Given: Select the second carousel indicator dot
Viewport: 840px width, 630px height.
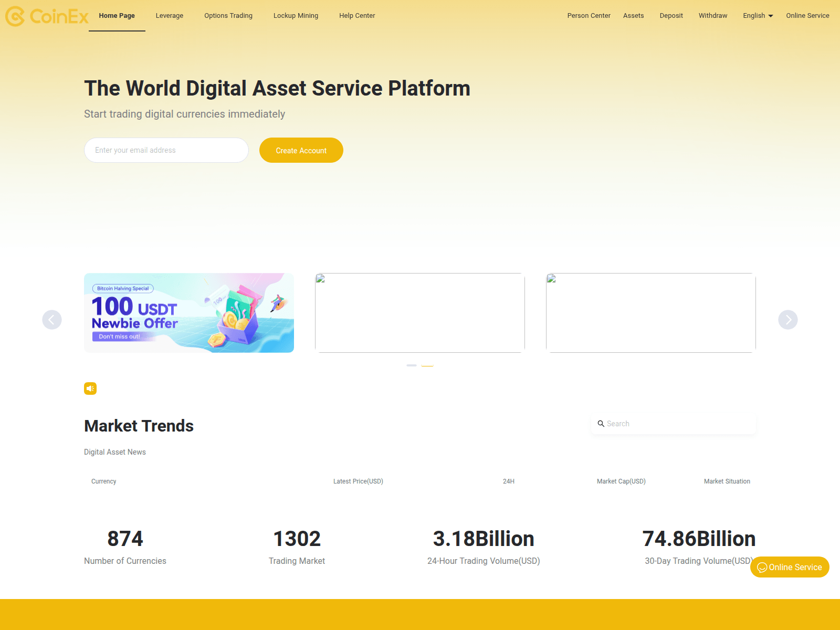Looking at the screenshot, I should coord(427,365).
